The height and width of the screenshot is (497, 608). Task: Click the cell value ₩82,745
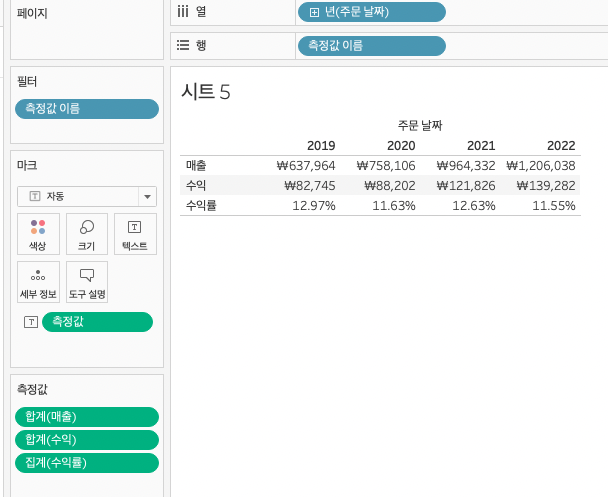(310, 186)
